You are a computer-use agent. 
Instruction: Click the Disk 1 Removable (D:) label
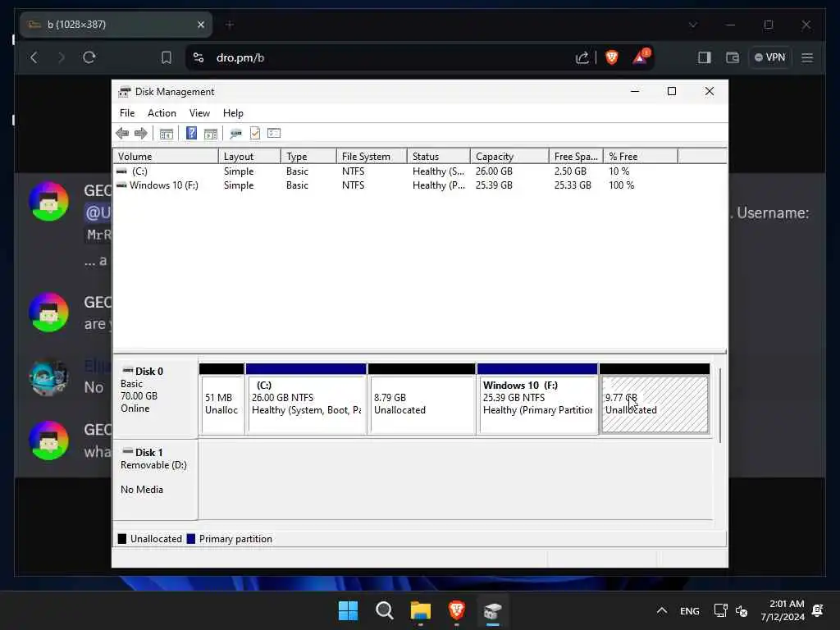click(x=155, y=479)
